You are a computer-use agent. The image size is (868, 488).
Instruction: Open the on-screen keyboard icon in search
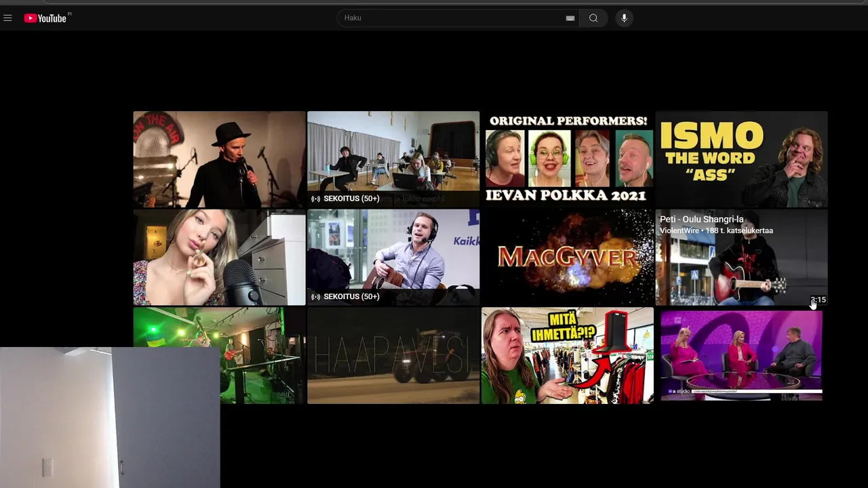coord(570,18)
